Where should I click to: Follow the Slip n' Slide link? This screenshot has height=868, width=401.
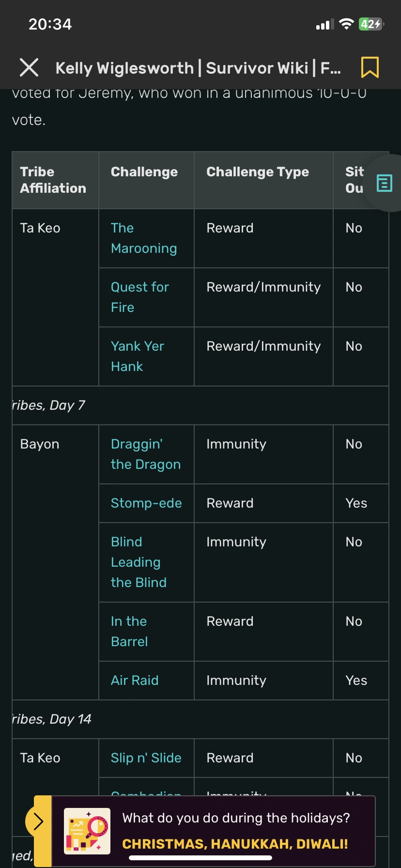(x=146, y=758)
